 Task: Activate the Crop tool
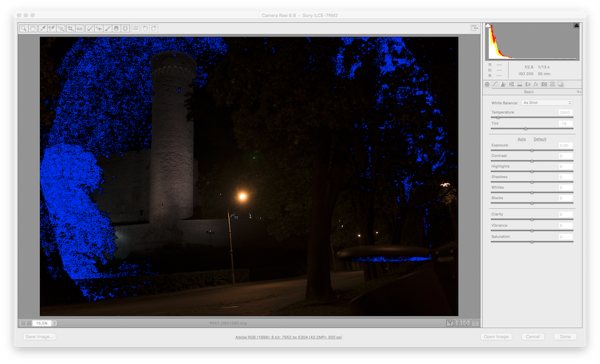click(x=70, y=28)
